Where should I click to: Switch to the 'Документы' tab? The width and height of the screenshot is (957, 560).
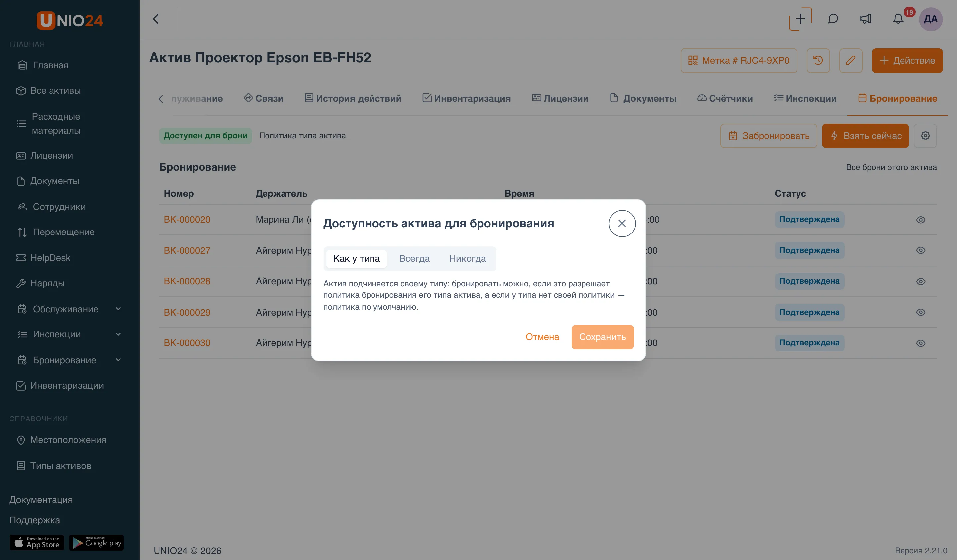coord(643,98)
